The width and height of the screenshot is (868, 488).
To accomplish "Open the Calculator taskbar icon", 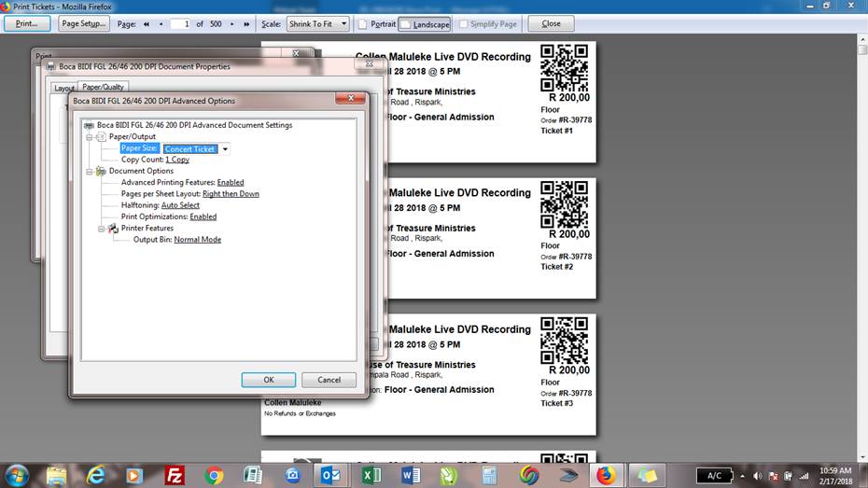I will click(489, 475).
